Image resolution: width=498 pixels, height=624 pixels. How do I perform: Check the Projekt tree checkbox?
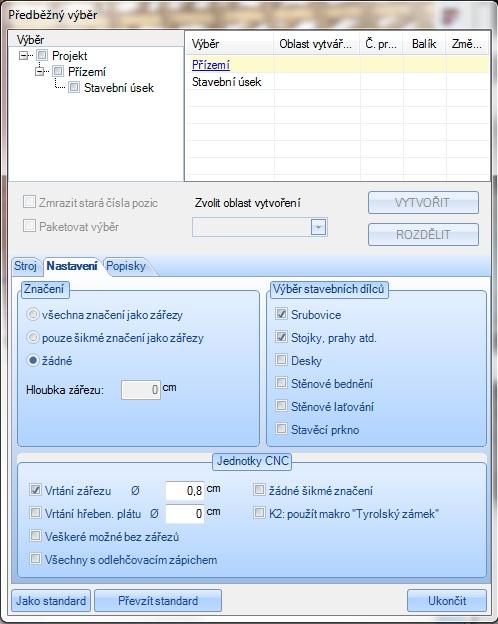(x=42, y=55)
